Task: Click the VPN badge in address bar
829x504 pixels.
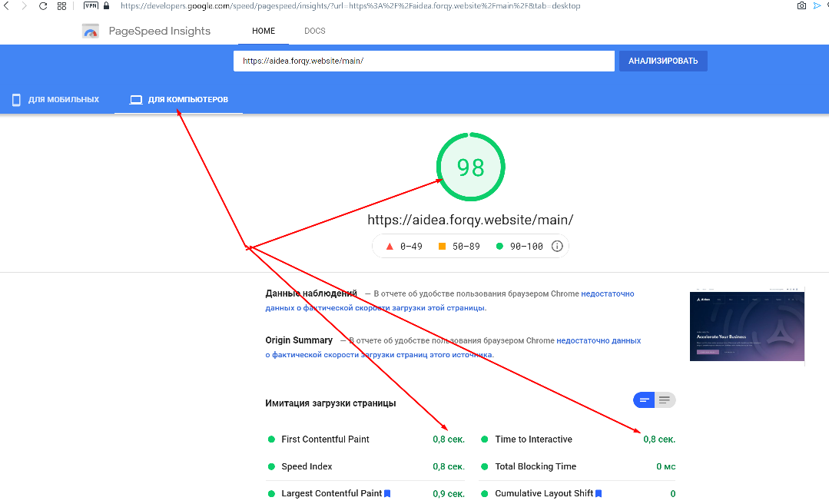Action: [91, 5]
